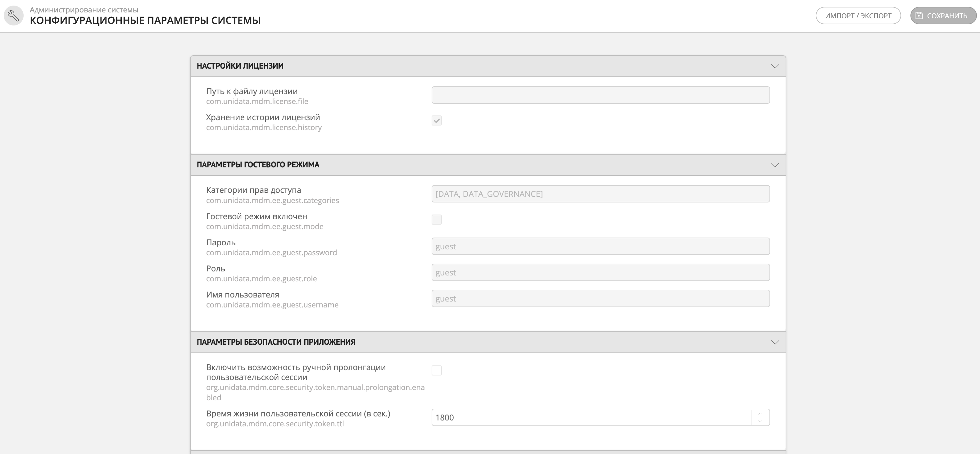Collapse Параметры гостевого режима section chevron

(775, 165)
